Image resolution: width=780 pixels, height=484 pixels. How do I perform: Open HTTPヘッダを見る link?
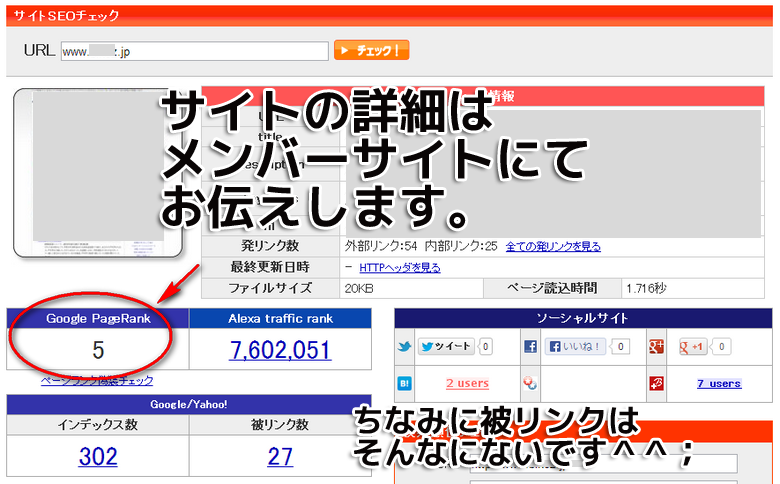pos(399,268)
